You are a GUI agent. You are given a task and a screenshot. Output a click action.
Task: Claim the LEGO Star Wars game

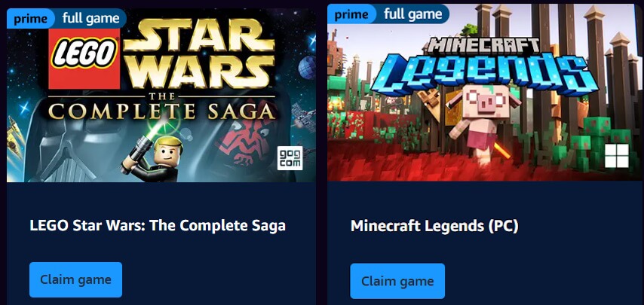tap(75, 279)
